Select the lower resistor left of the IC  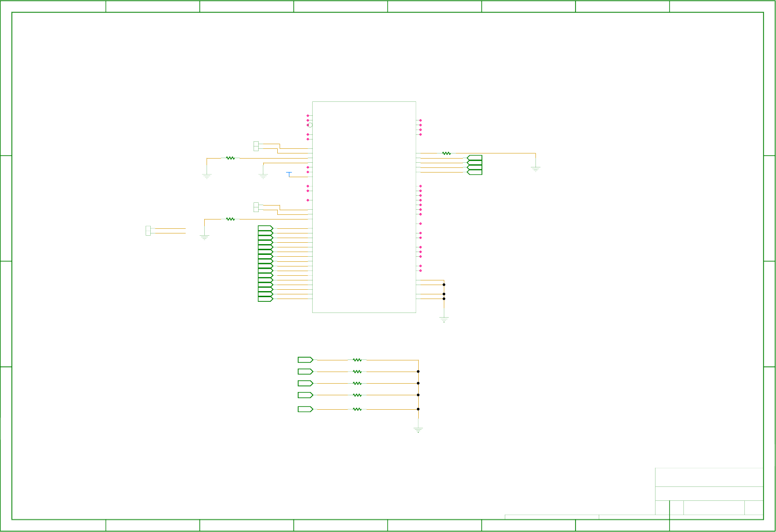click(x=230, y=219)
